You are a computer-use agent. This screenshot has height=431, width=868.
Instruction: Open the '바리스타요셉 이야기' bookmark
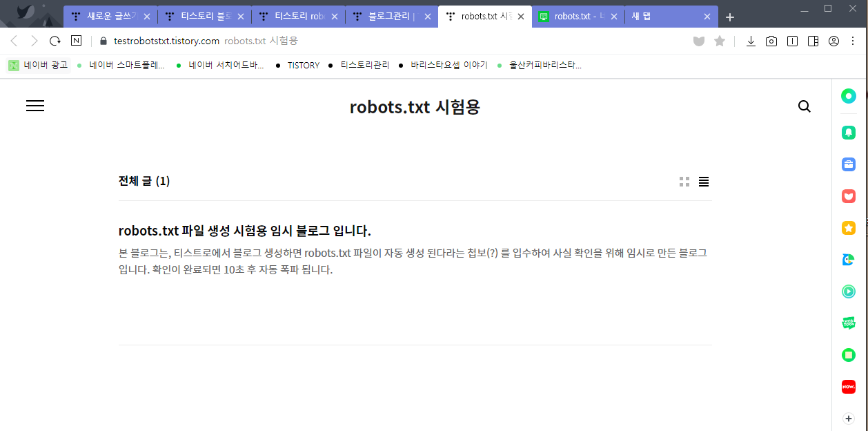click(443, 66)
